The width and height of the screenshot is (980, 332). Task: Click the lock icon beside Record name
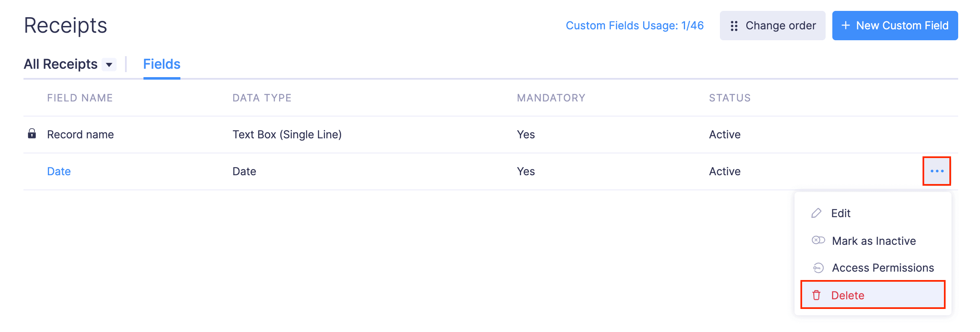pos(32,134)
